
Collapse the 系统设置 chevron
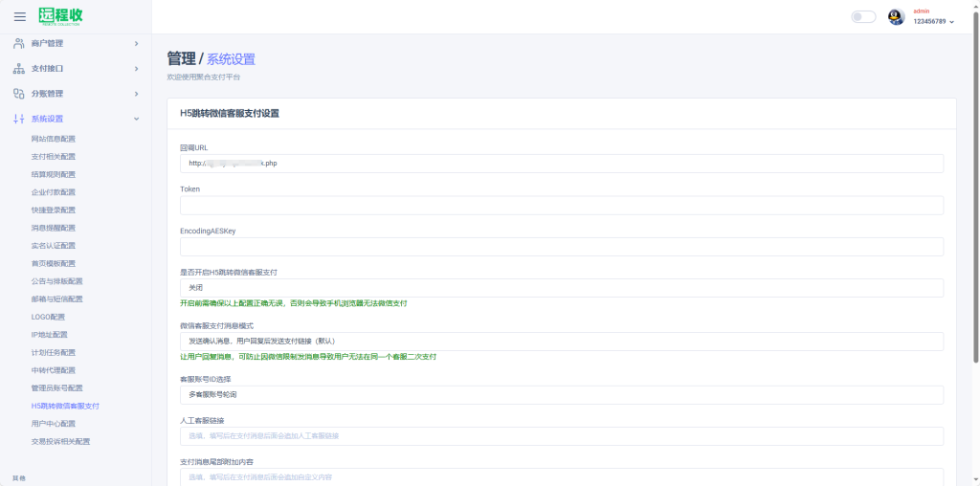[x=136, y=119]
